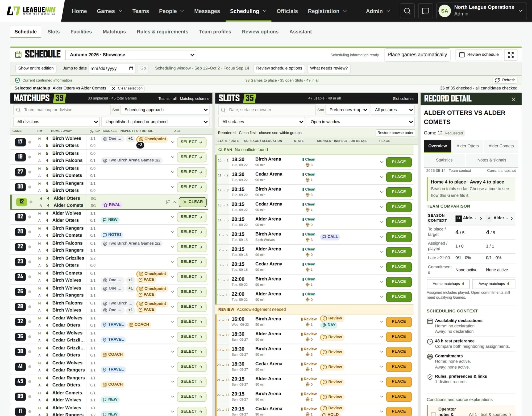The height and width of the screenshot is (416, 532).
Task: Open the All surfaces dropdown
Action: point(261,122)
